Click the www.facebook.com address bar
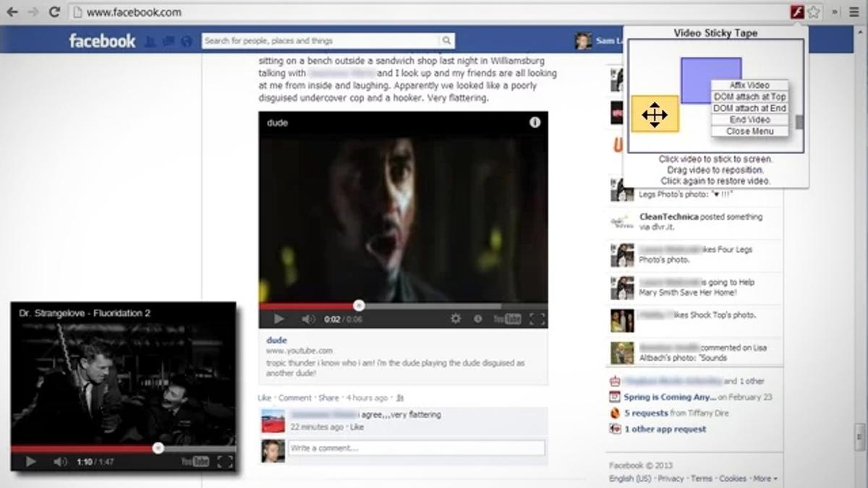Viewport: 868px width, 488px height. point(428,12)
